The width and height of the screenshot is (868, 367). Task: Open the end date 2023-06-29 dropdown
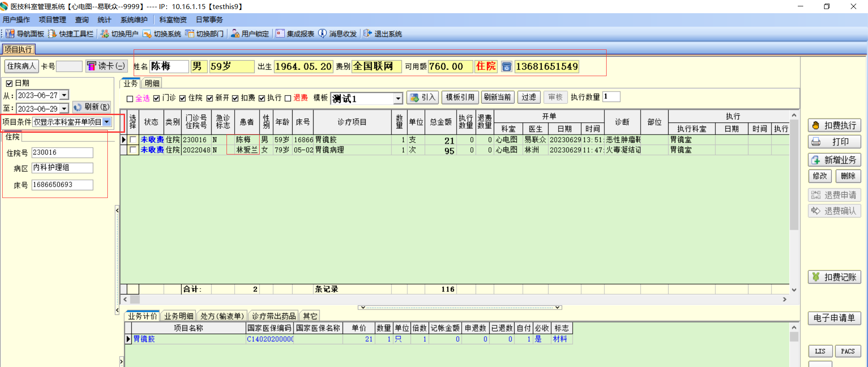point(64,109)
